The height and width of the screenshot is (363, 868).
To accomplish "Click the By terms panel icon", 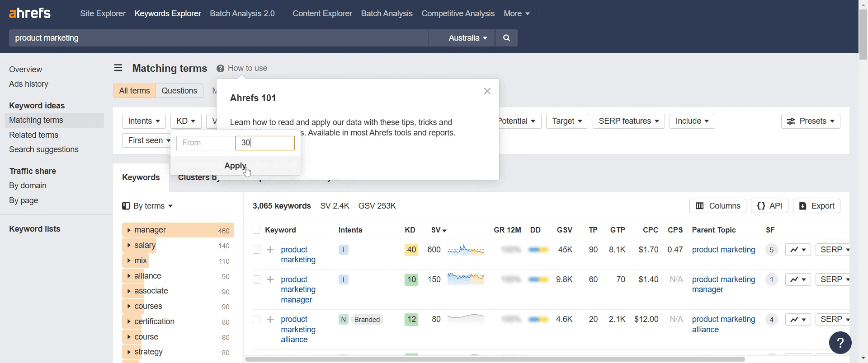I will coord(126,206).
